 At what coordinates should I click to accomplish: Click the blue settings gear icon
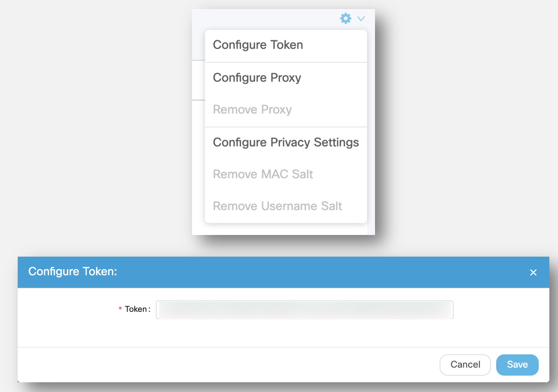[345, 18]
